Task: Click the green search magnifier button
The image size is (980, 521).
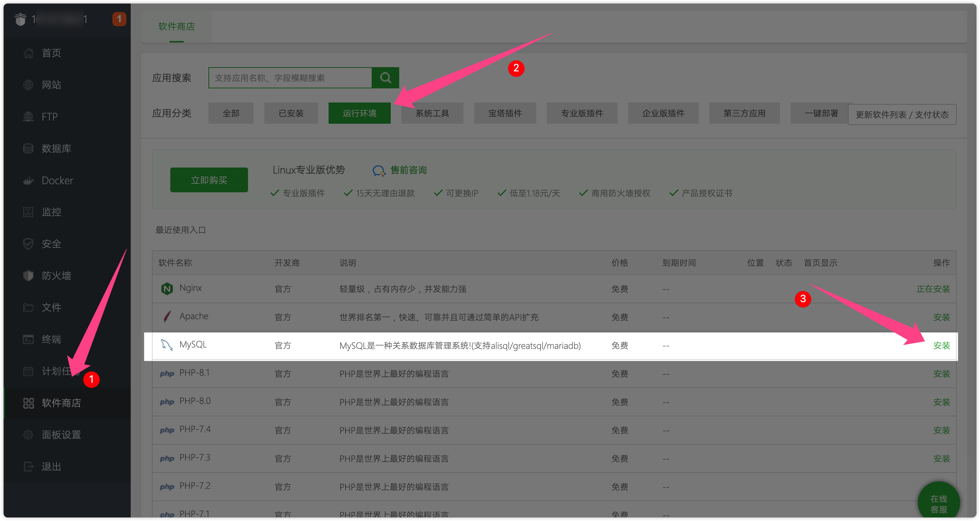Action: (385, 78)
